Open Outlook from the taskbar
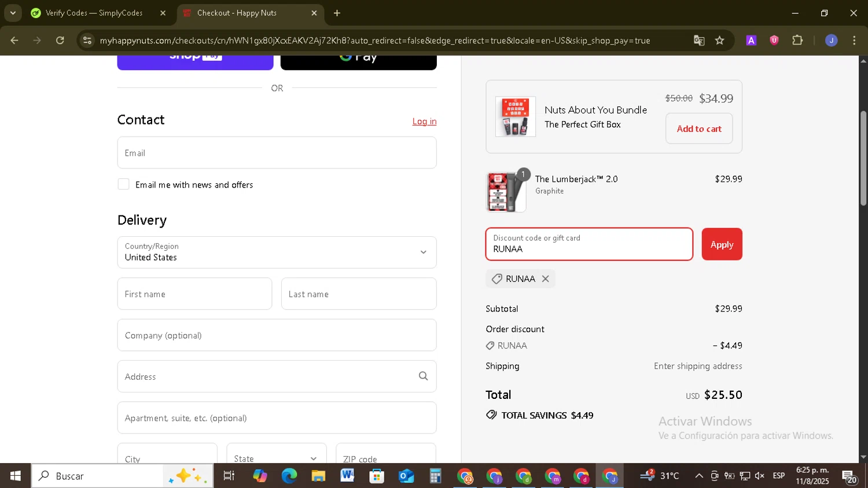 point(406,476)
